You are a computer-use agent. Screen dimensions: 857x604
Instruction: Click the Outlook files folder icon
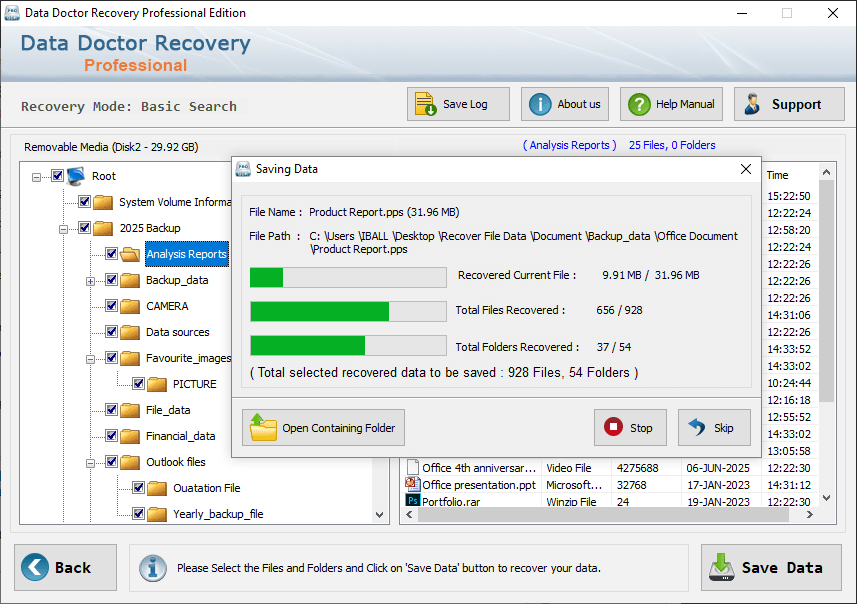point(130,462)
